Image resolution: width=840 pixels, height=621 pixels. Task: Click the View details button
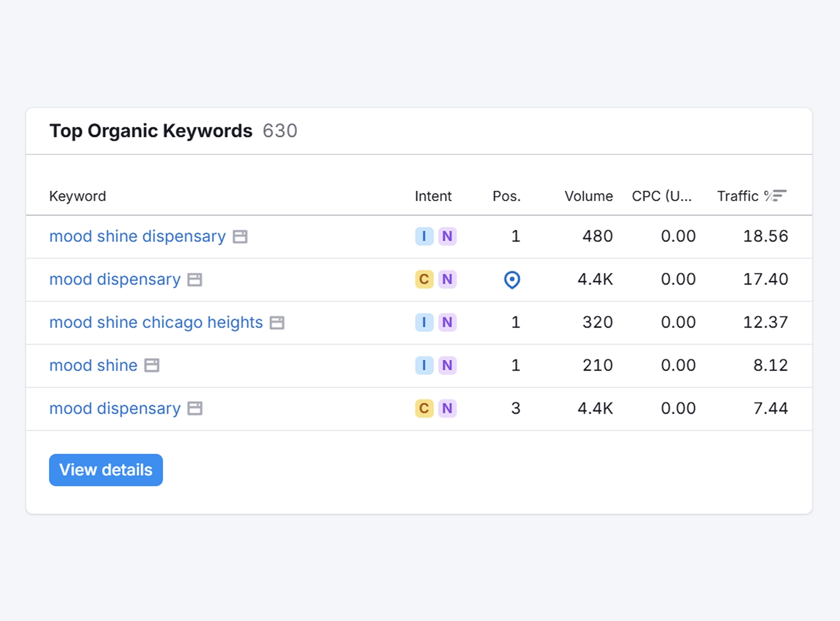pos(106,470)
